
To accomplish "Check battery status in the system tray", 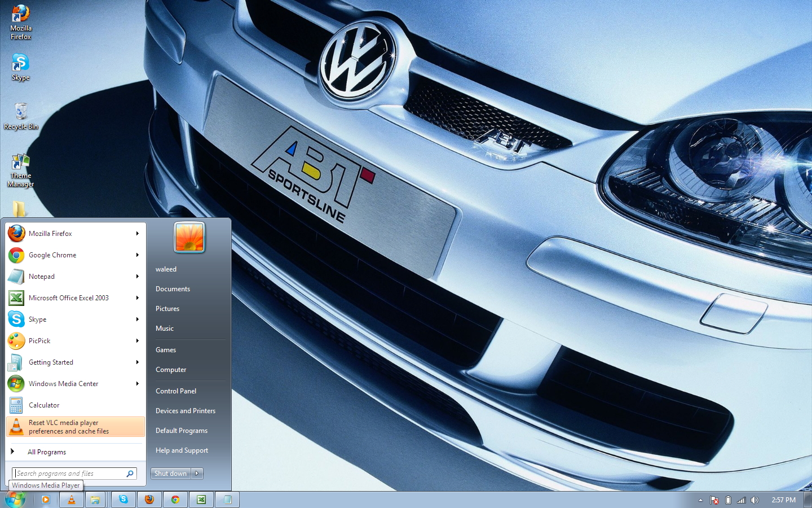I will pos(728,500).
